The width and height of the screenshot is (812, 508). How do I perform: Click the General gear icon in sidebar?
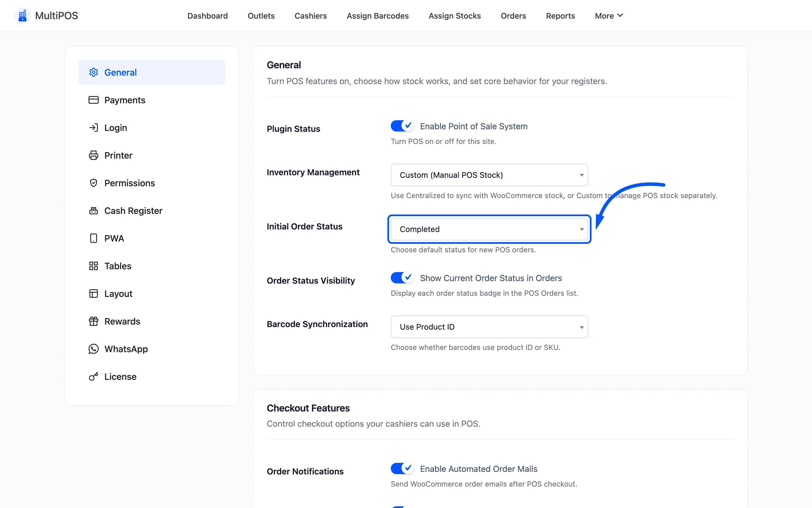click(x=93, y=72)
